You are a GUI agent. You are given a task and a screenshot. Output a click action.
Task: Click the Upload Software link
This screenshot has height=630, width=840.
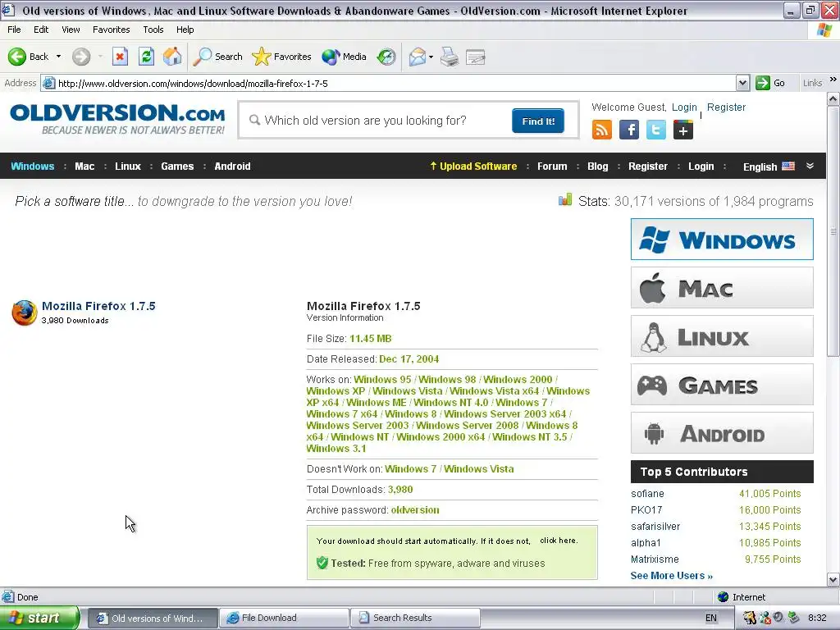tap(473, 166)
